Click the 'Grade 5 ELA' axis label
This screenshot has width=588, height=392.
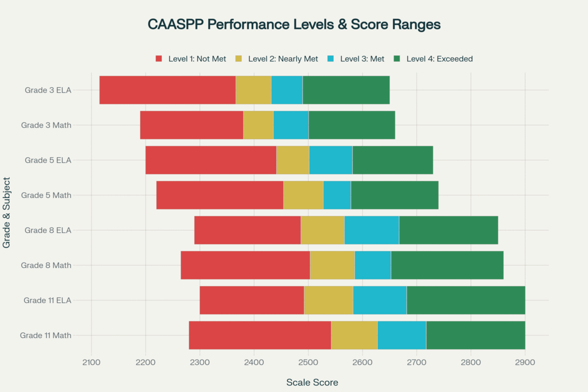[x=48, y=160]
